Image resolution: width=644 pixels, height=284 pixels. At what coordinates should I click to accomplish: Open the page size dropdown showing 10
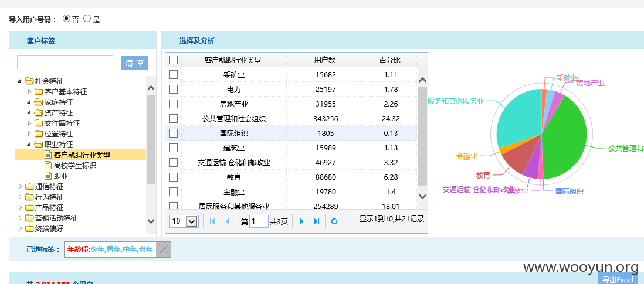click(x=184, y=221)
